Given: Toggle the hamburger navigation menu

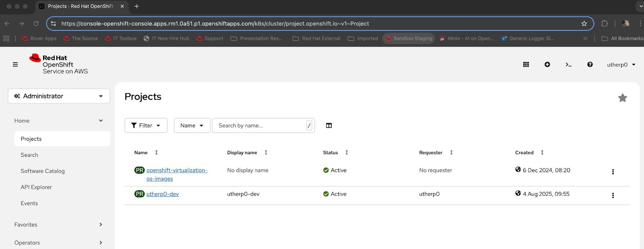Looking at the screenshot, I should point(15,64).
